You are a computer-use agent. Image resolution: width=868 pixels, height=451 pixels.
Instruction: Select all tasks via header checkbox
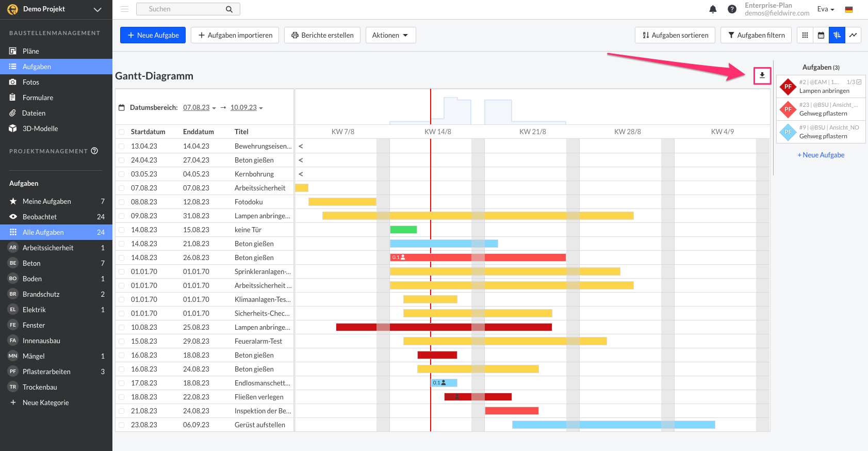click(122, 132)
